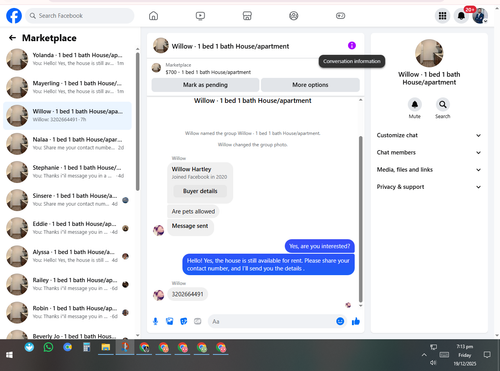Open Railey conversation in the list

(67, 284)
